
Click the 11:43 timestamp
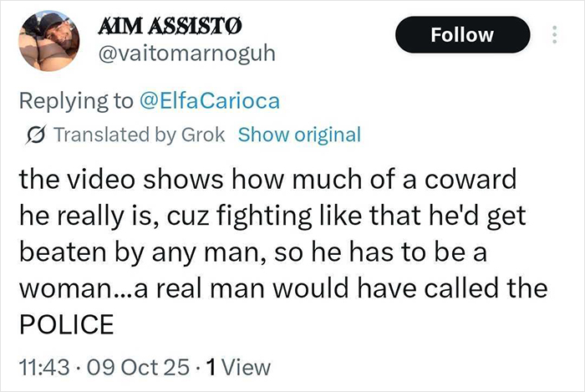(40, 366)
